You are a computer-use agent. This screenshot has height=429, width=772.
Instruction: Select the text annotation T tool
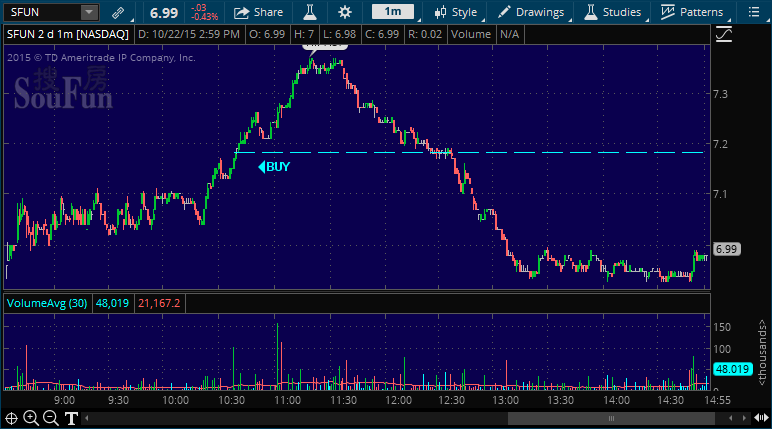tap(72, 418)
